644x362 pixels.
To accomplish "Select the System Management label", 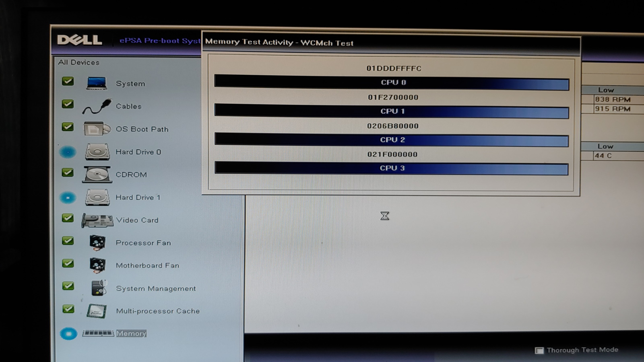I will pos(156,288).
